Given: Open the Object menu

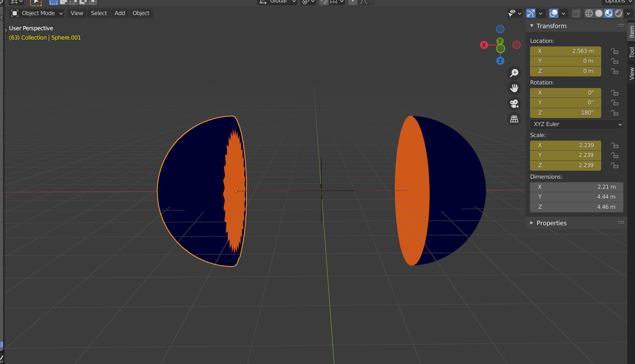Looking at the screenshot, I should click(x=141, y=13).
